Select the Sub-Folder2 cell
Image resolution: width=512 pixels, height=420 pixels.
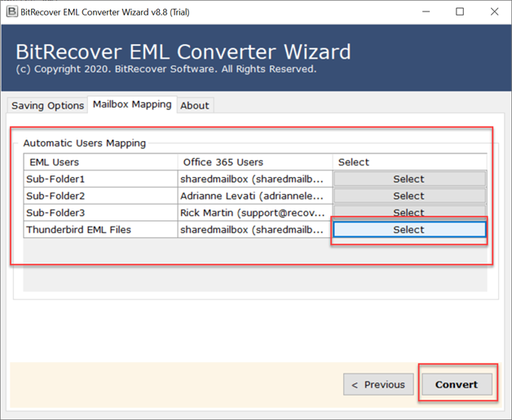click(100, 196)
